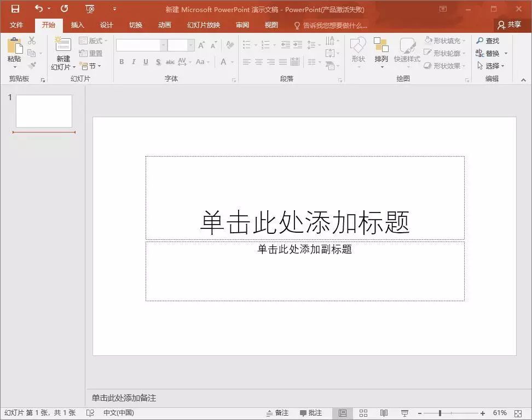
Task: Select slide 1 thumbnail in the panel
Action: (x=43, y=111)
